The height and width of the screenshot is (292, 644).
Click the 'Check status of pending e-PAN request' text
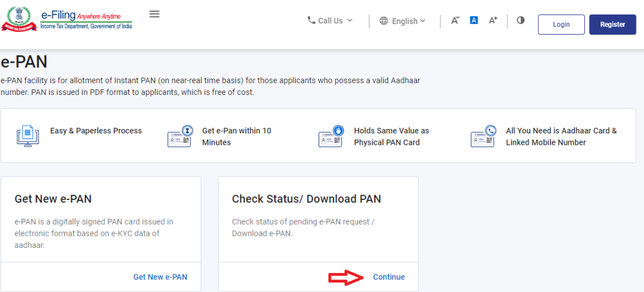(304, 227)
